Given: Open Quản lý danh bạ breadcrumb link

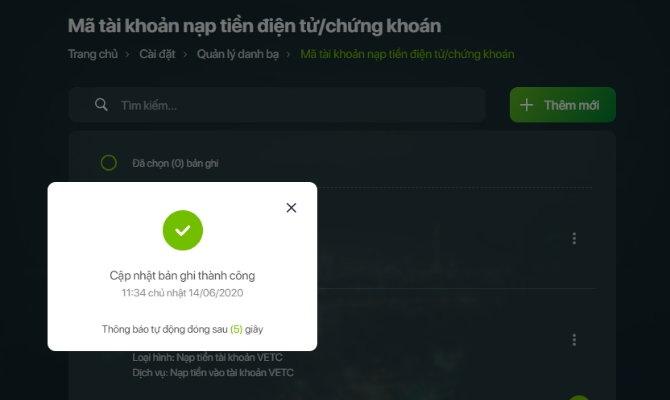Looking at the screenshot, I should pyautogui.click(x=238, y=54).
